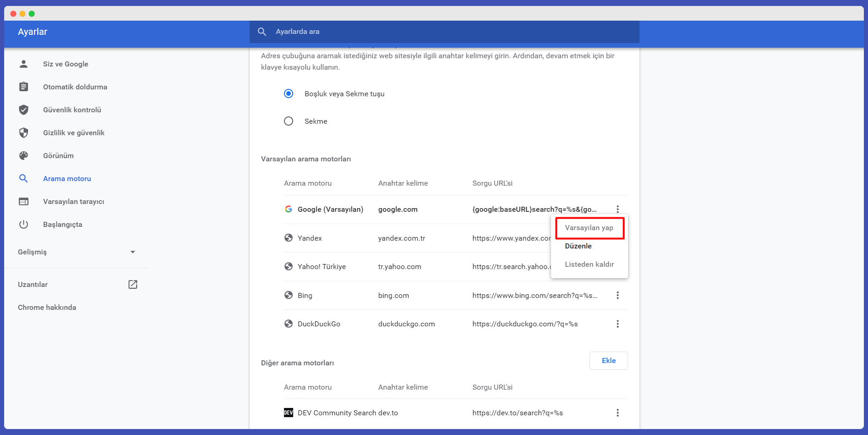Viewport: 868px width, 435px height.
Task: Choose Varsayılan yap from context menu
Action: [589, 228]
